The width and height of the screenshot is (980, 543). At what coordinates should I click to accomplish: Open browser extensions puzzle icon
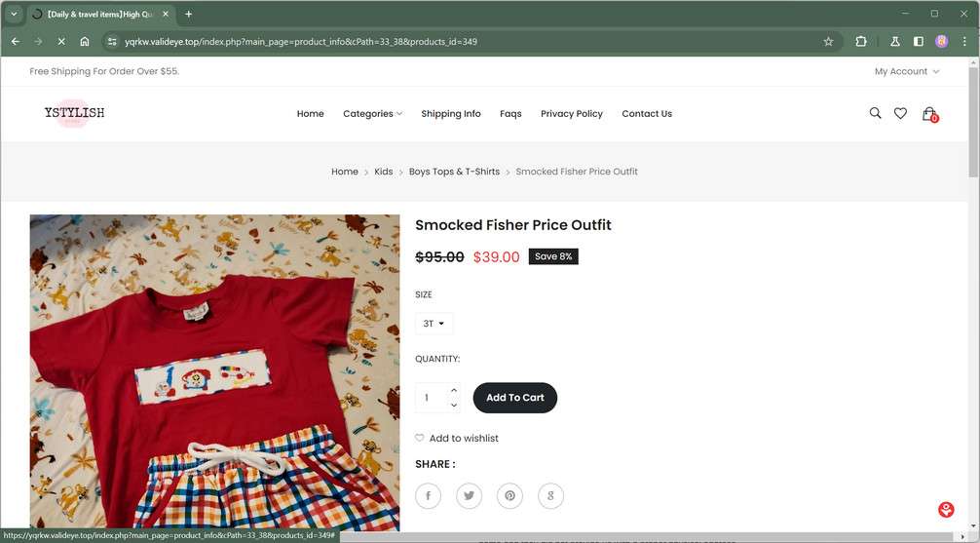click(861, 42)
